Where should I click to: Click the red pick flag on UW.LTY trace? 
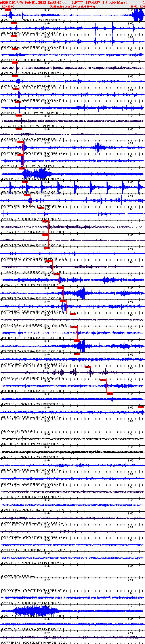tap(88, 367)
